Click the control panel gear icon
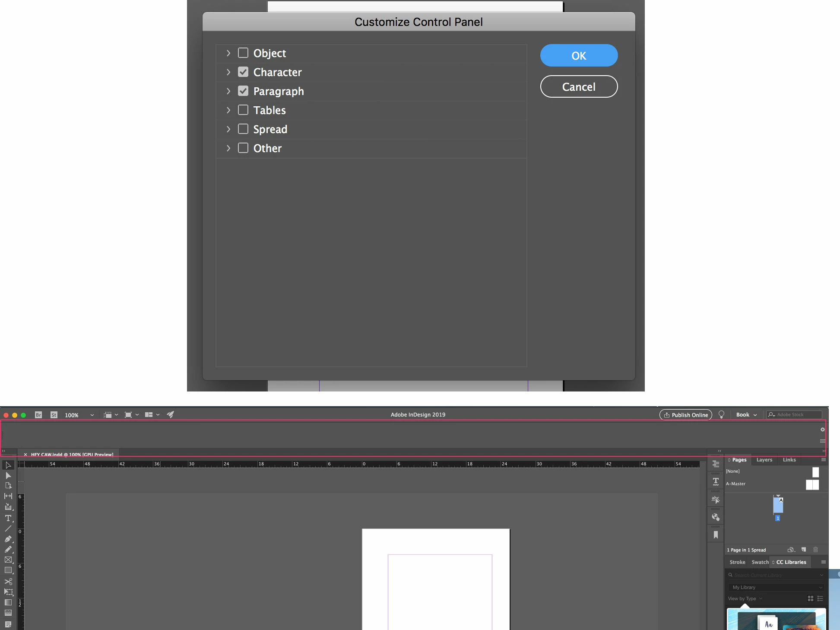 (x=822, y=430)
